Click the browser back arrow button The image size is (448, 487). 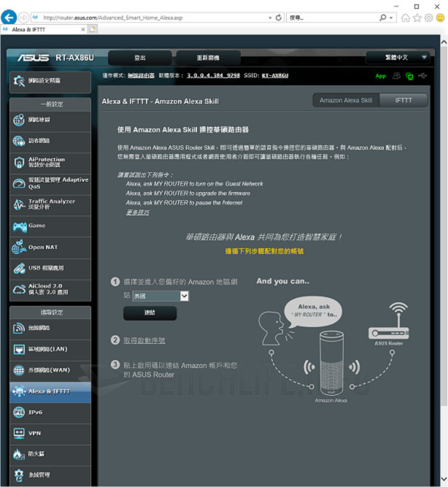pos(9,17)
